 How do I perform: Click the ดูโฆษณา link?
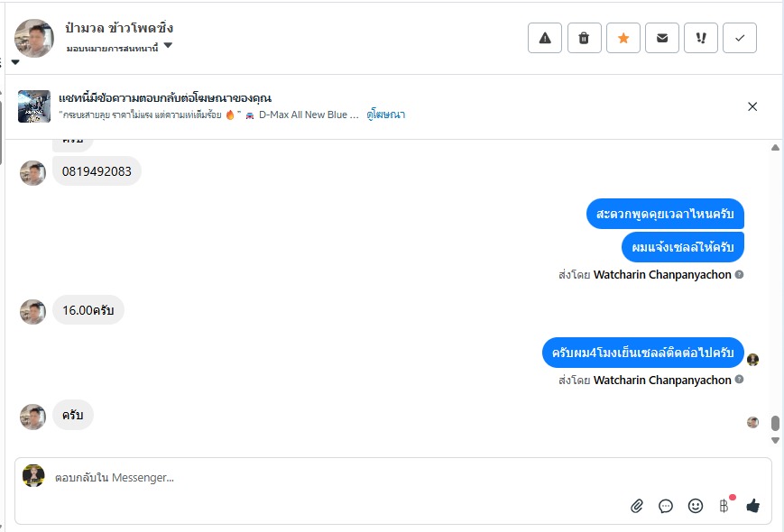coord(385,115)
